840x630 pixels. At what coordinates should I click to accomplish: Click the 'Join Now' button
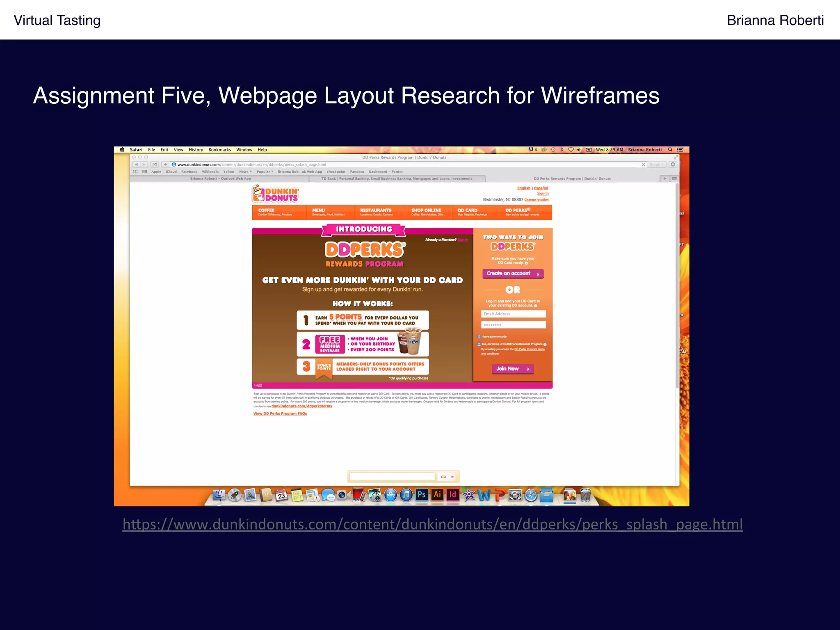click(512, 369)
